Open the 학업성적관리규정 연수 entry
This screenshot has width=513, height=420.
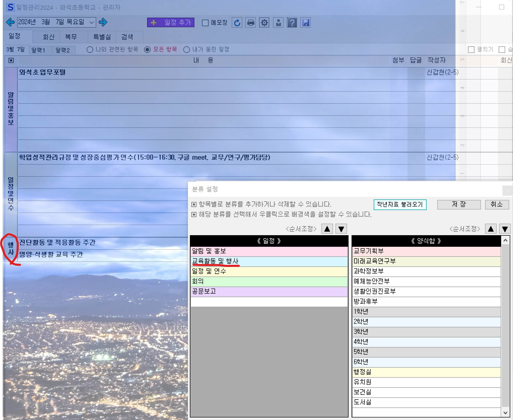coord(145,157)
